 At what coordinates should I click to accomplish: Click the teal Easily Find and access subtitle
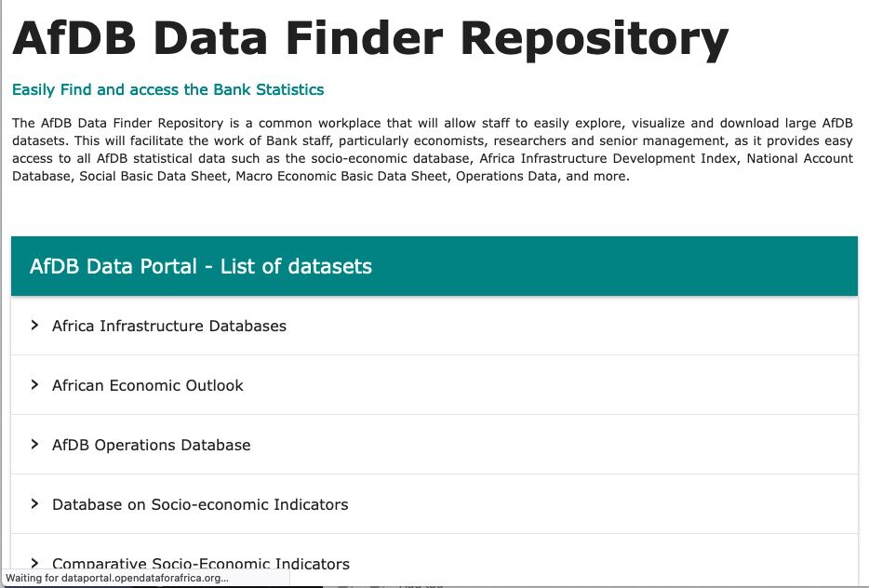(x=168, y=90)
